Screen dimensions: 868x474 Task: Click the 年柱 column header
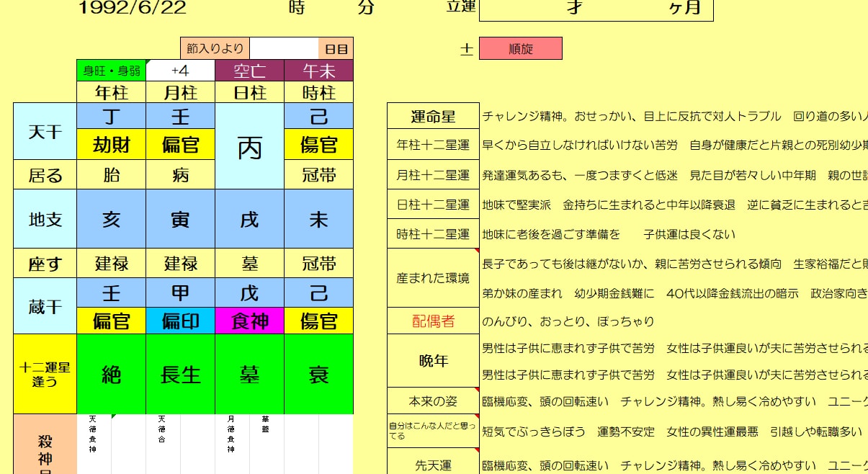tap(111, 92)
